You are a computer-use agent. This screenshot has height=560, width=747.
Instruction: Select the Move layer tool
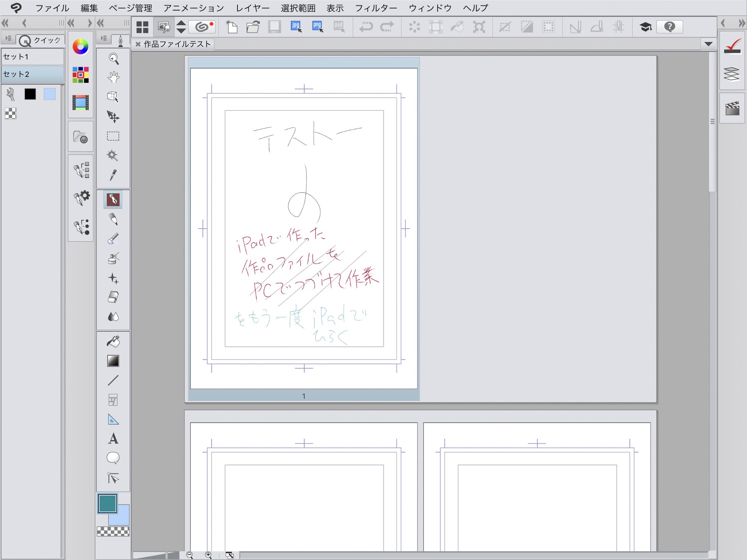pyautogui.click(x=113, y=117)
